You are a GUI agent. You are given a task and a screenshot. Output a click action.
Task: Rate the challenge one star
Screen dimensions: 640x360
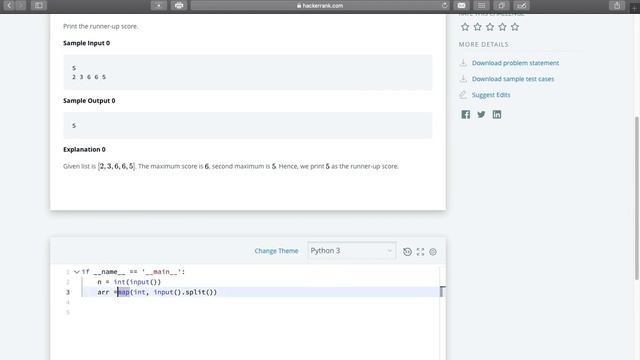[465, 27]
